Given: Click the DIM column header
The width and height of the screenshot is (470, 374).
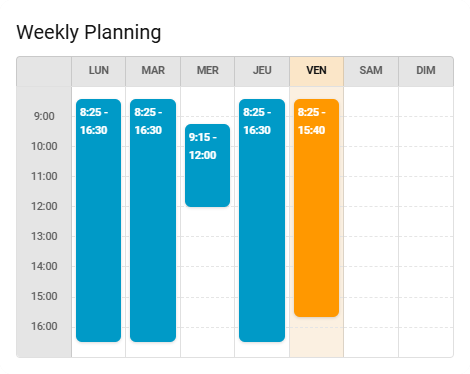Looking at the screenshot, I should [x=426, y=71].
